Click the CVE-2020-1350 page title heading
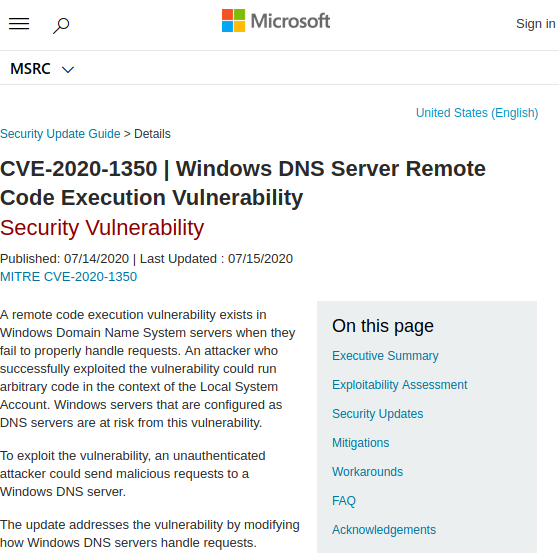The image size is (559, 553). [243, 183]
